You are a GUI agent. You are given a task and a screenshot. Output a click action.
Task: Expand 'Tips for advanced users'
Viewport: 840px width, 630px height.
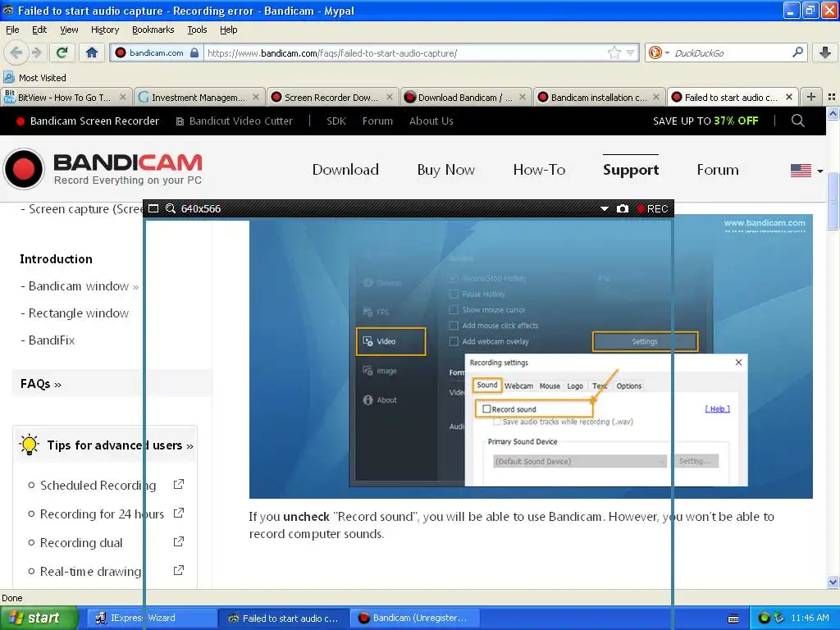pos(120,445)
